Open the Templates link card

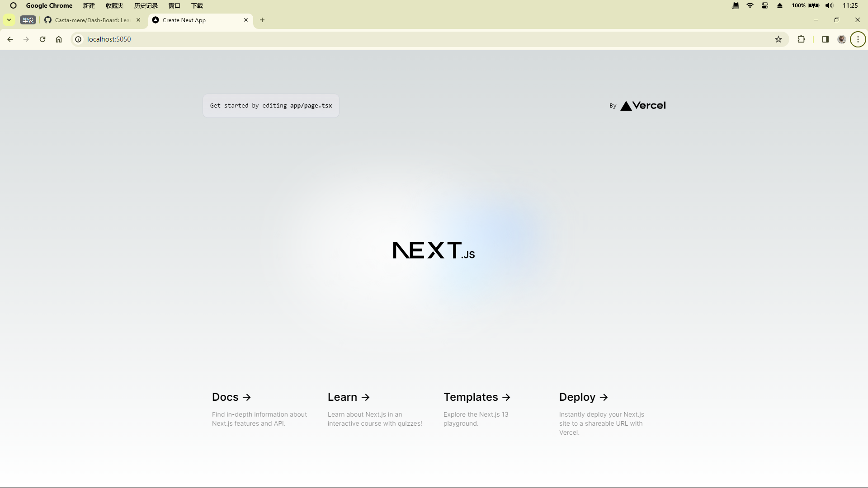tap(491, 410)
